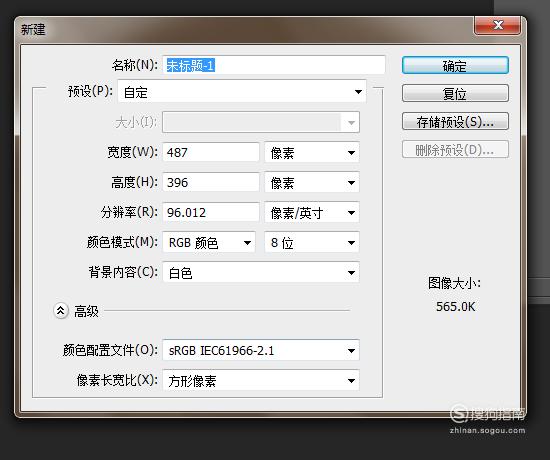Close the 新建 dialog
The height and width of the screenshot is (460, 550).
coord(497,25)
